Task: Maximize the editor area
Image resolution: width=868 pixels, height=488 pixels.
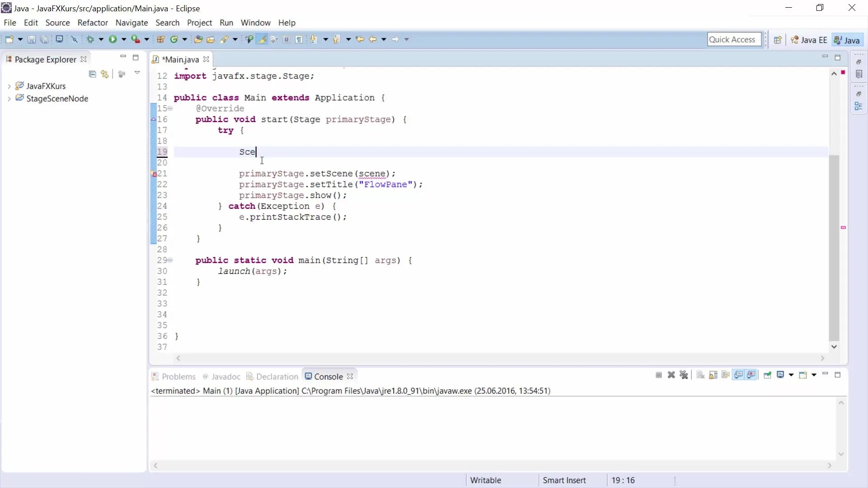Action: tap(838, 57)
